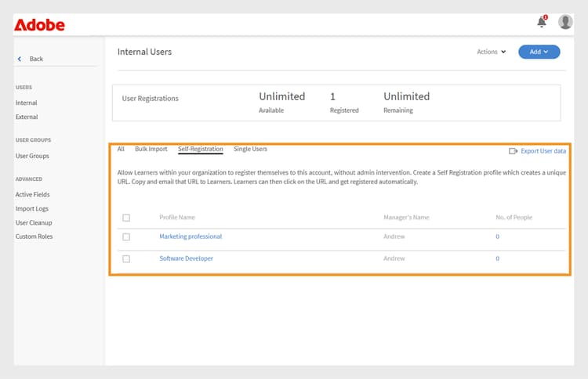Image resolution: width=588 pixels, height=379 pixels.
Task: Open the Add dropdown button
Action: pyautogui.click(x=539, y=52)
